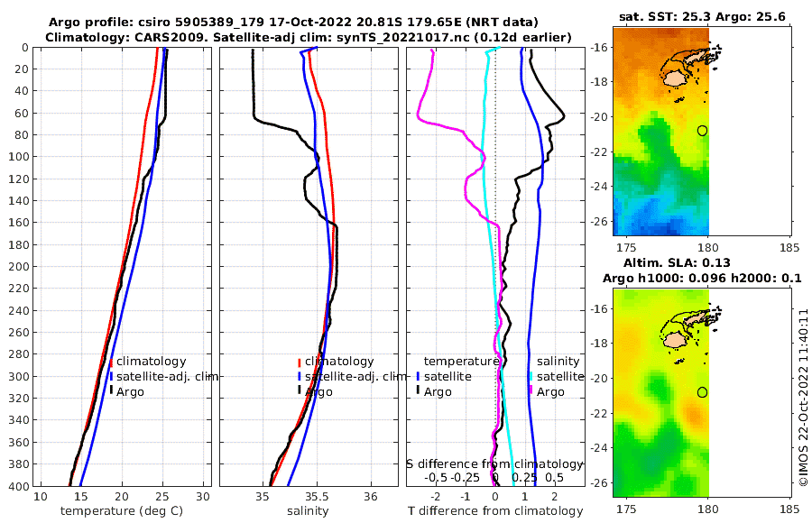
Task: Click the blue temperature satellite legend marker in difference panel
Action: [x=418, y=376]
